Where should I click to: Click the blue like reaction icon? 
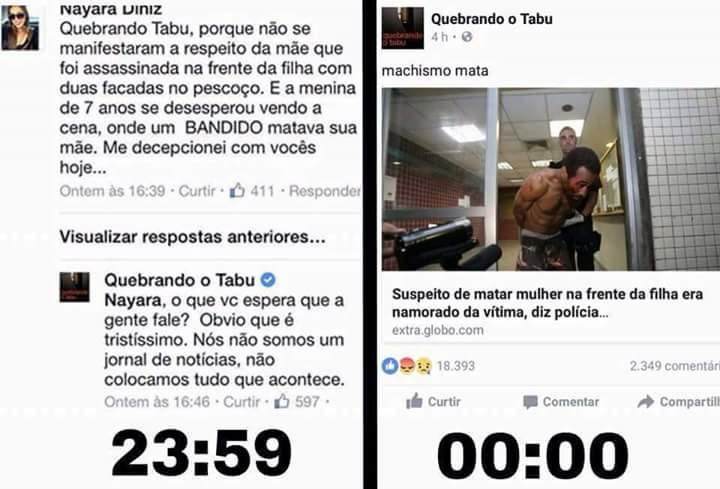[x=390, y=366]
